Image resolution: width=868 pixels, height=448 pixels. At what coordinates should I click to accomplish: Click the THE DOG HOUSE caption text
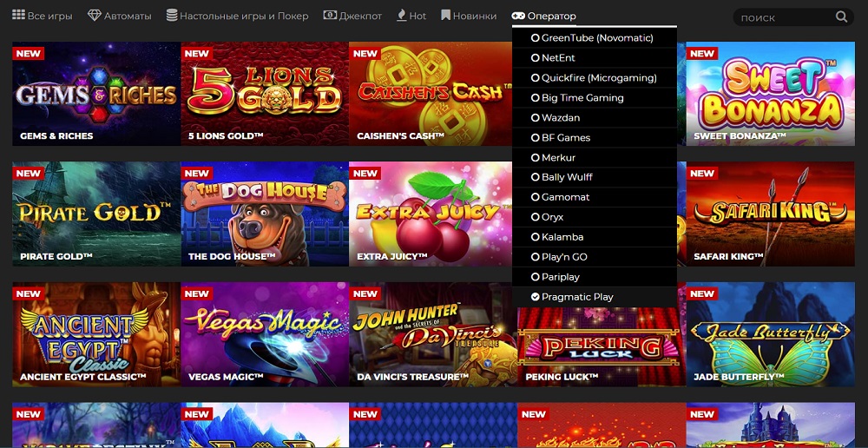pos(232,256)
